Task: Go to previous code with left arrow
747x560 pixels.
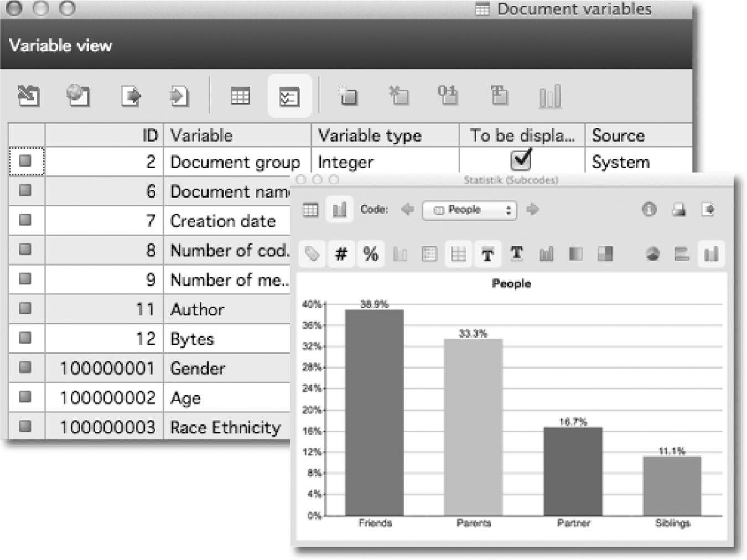Action: click(408, 209)
